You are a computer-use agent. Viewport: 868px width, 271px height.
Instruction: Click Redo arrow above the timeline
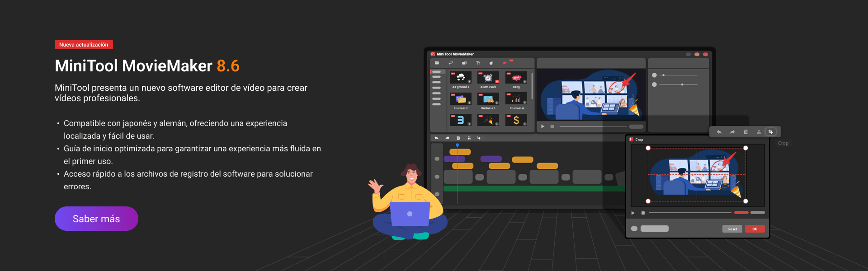(447, 138)
